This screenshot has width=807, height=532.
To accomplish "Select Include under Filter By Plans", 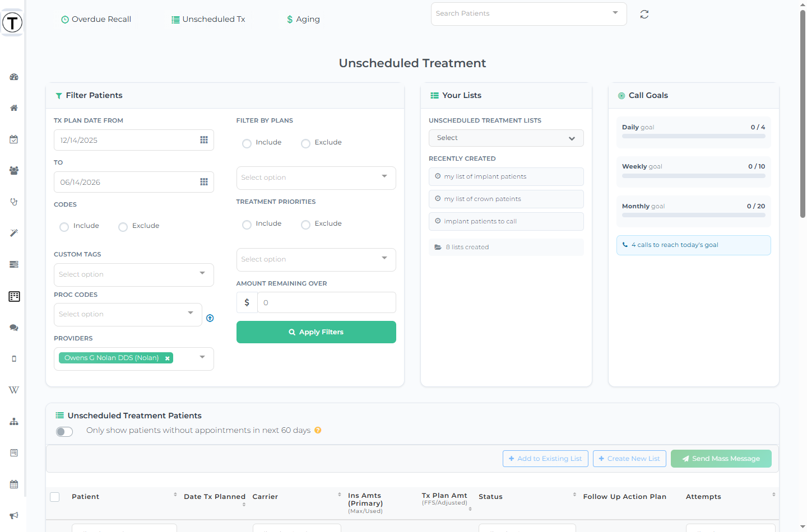I will [247, 143].
